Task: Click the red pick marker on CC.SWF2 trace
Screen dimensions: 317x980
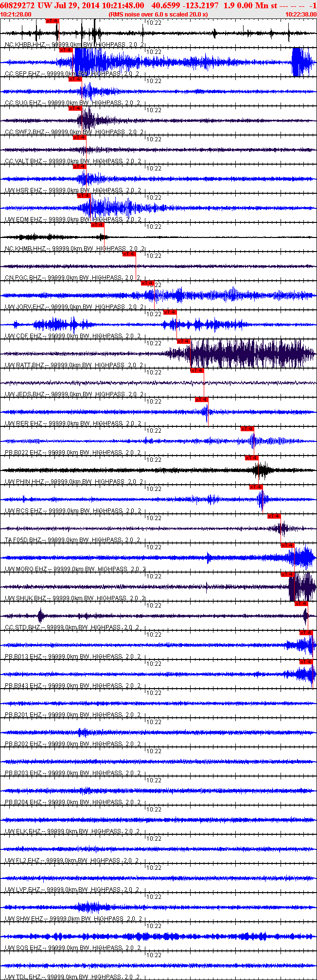Action: click(x=75, y=108)
